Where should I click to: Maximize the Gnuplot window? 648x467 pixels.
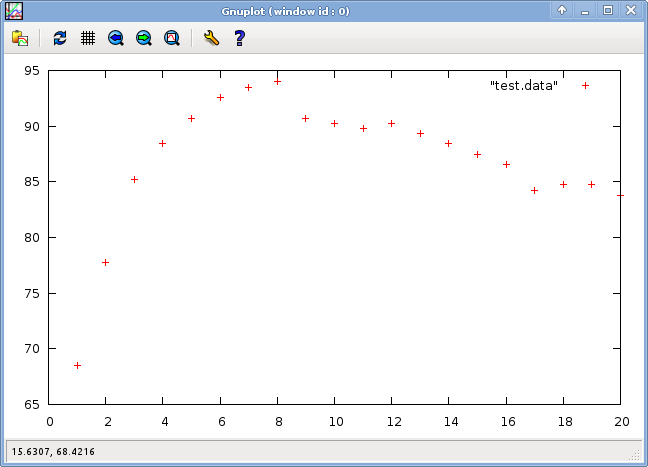point(607,10)
